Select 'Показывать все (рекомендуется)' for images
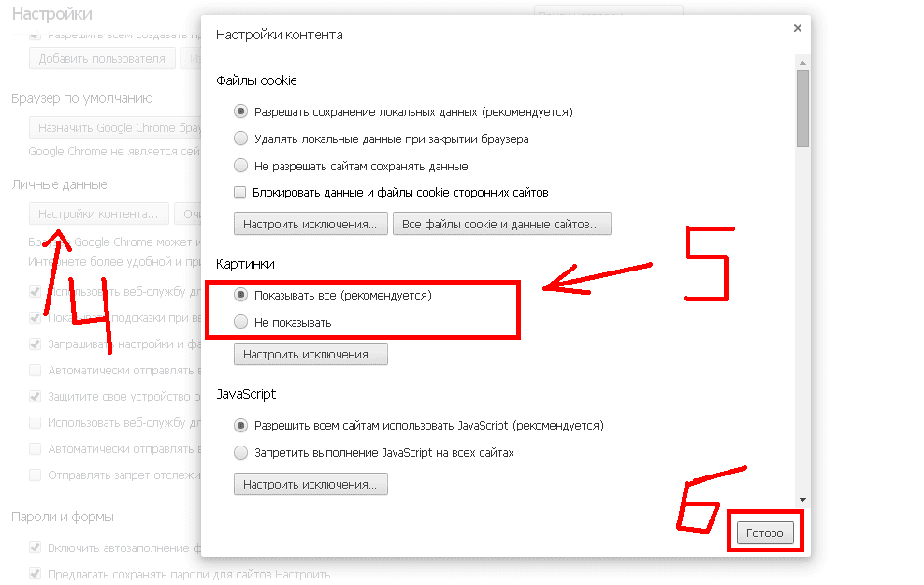 [x=240, y=295]
